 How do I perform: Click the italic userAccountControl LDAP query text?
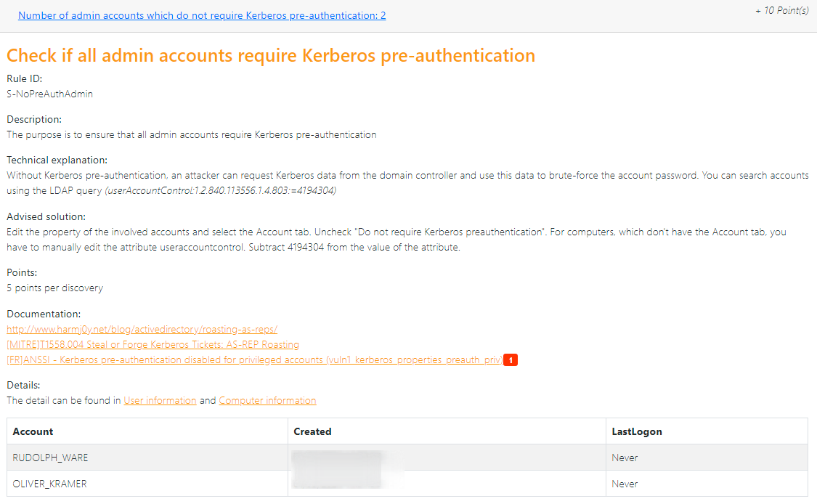[221, 190]
